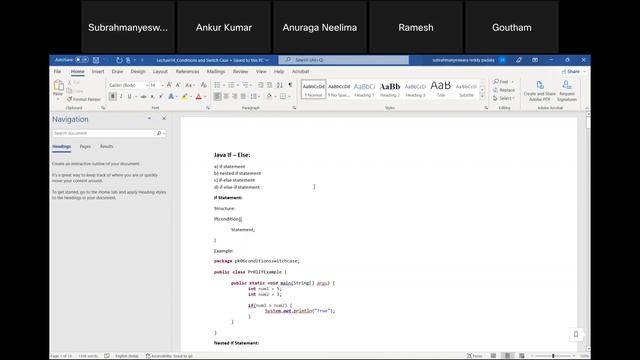Switch to Pages tab in Navigation pane
This screenshot has height=360, width=640.
point(85,146)
